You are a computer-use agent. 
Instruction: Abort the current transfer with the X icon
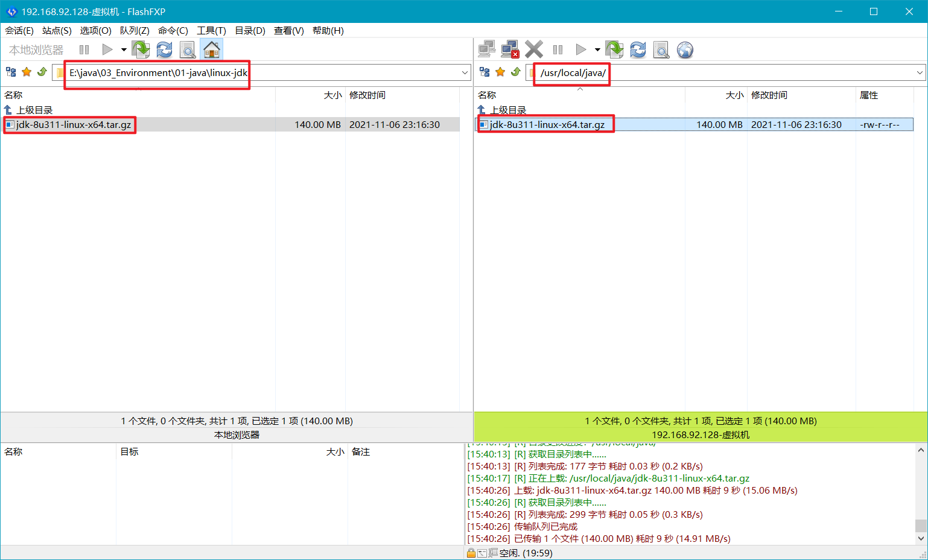(x=533, y=49)
